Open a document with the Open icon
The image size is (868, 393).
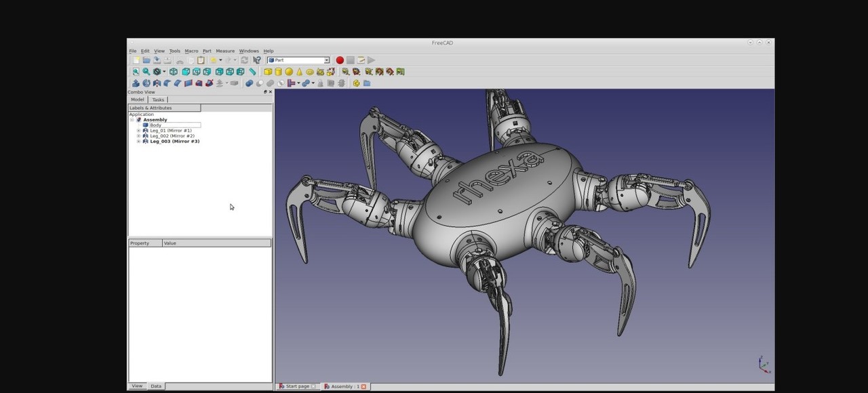tap(146, 60)
